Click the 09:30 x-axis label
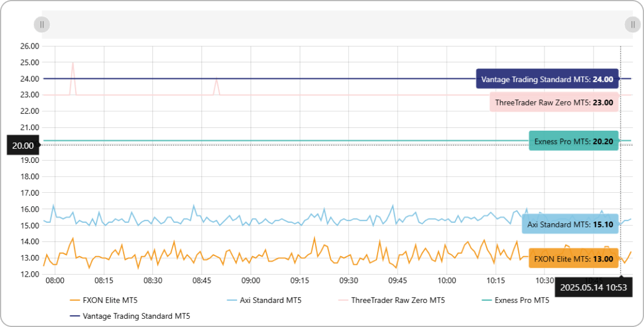Screen dimensions: 644x327 349,281
